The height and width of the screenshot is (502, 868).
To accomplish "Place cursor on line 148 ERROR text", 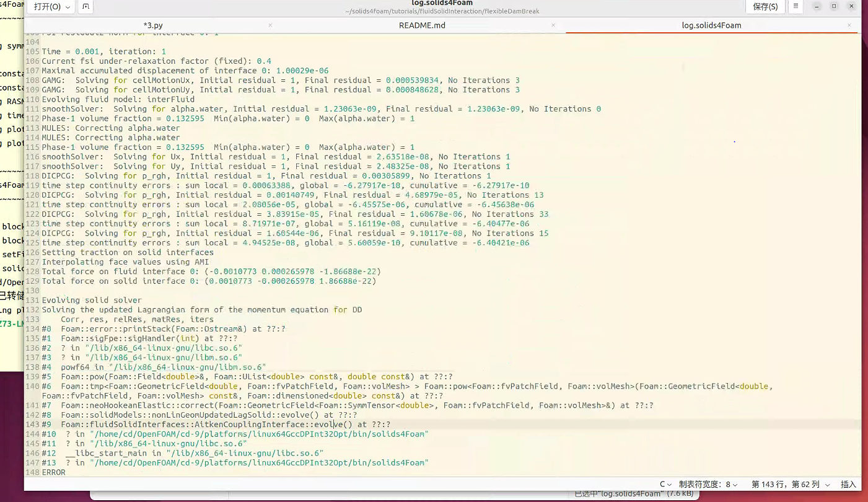I will pos(53,472).
